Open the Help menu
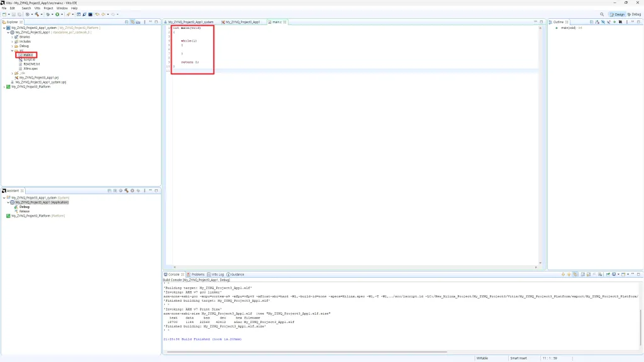 (74, 8)
